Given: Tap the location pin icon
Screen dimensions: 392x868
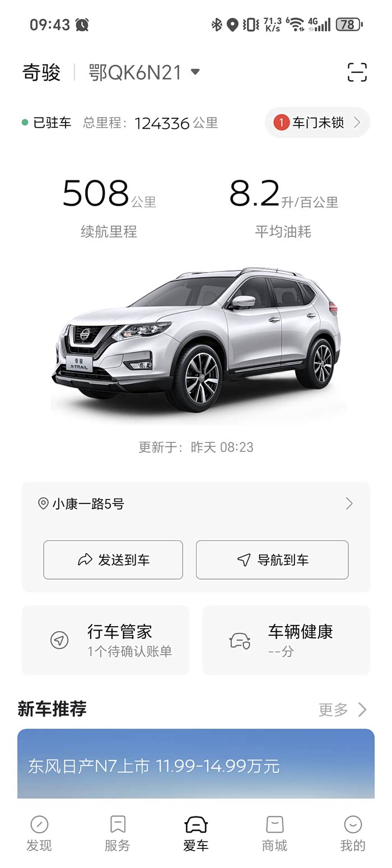Looking at the screenshot, I should click(x=43, y=503).
